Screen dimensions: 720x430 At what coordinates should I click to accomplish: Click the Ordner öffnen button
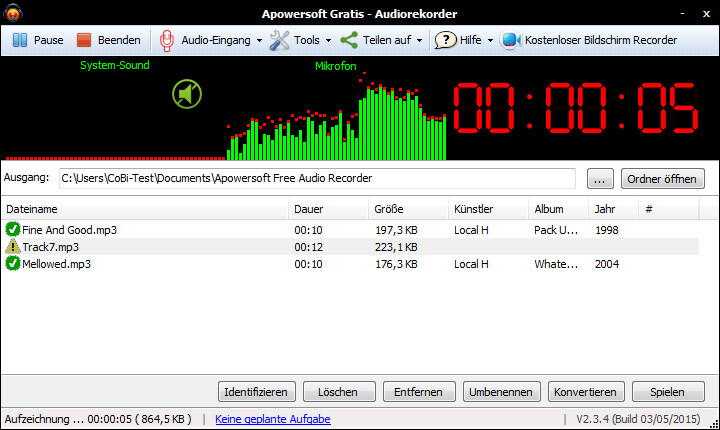coord(663,179)
